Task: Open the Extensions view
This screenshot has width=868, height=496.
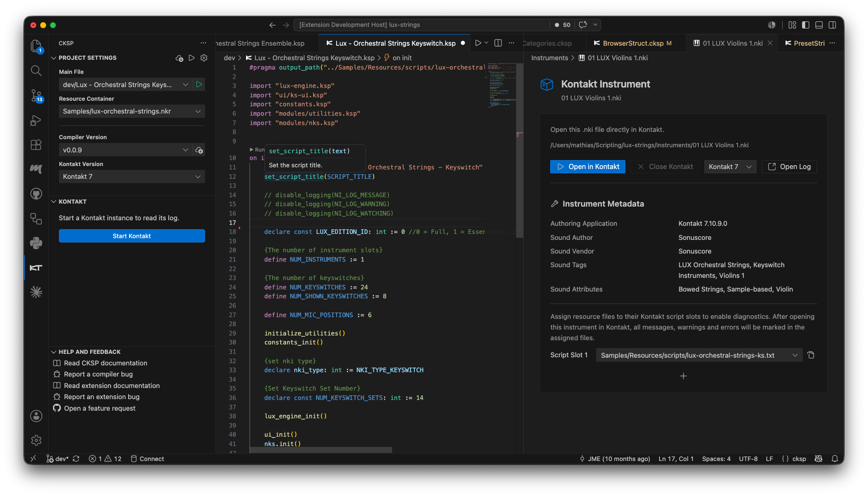Action: tap(36, 145)
